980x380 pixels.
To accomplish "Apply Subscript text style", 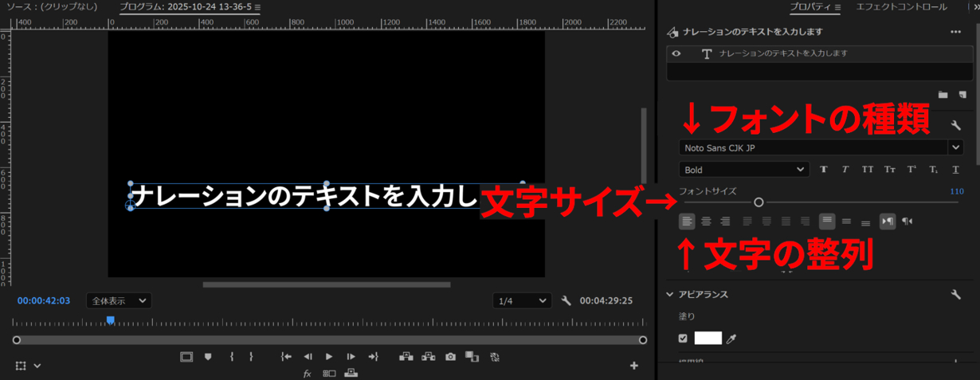I will tap(933, 170).
